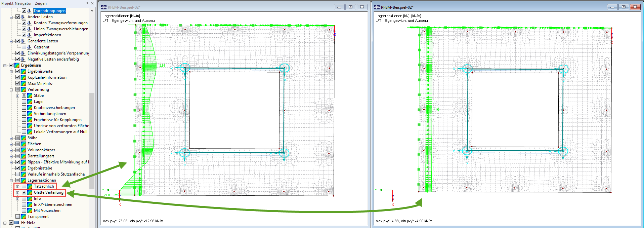Click the rainbow results icon beside Ergebnisse
The width and height of the screenshot is (644, 228).
tap(17, 65)
